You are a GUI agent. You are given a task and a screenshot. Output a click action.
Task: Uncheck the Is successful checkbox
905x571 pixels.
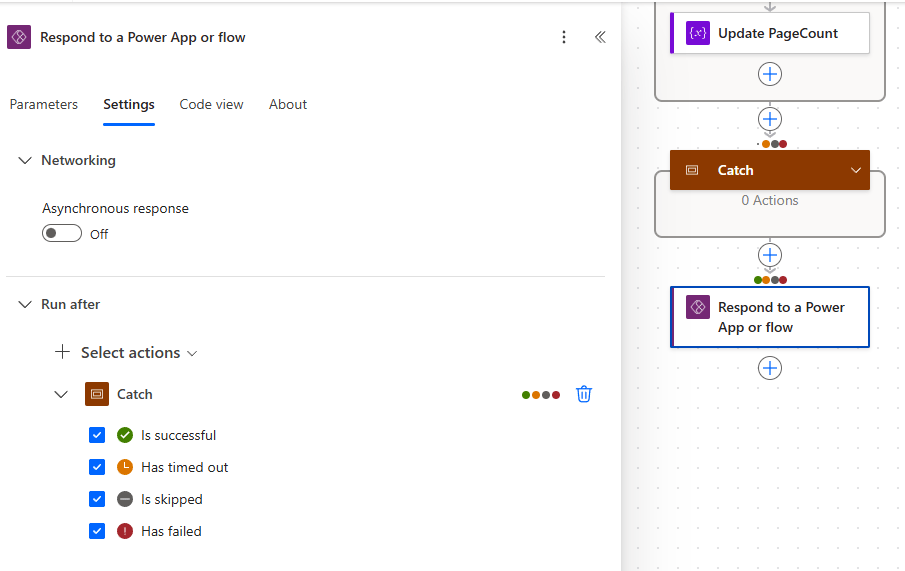pyautogui.click(x=97, y=435)
